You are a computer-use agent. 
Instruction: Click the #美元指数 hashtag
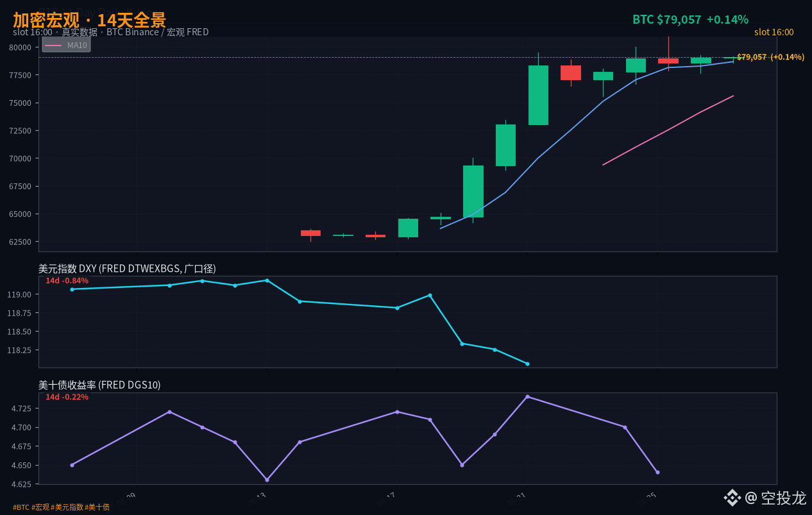[69, 507]
